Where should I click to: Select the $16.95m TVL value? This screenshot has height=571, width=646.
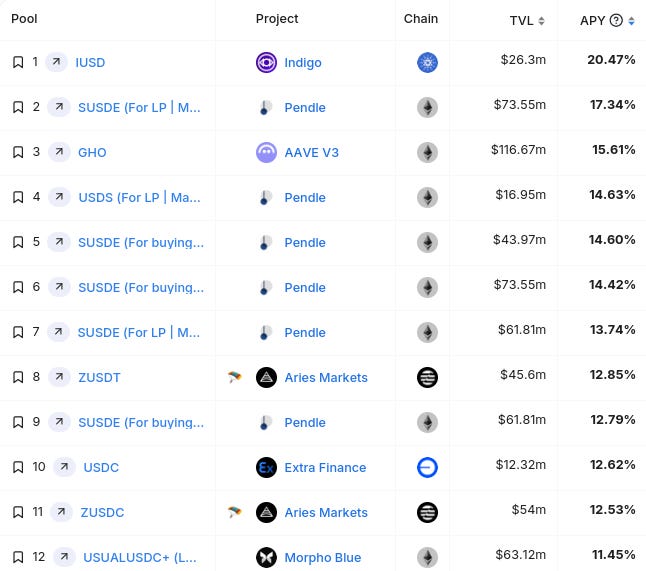521,194
